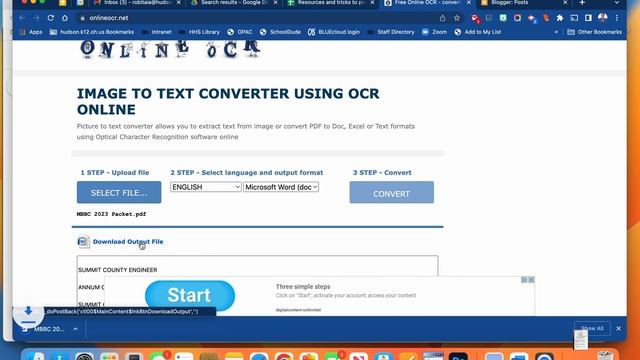640x360 pixels.
Task: Open the Microsoft Word output format dropdown
Action: [x=281, y=187]
